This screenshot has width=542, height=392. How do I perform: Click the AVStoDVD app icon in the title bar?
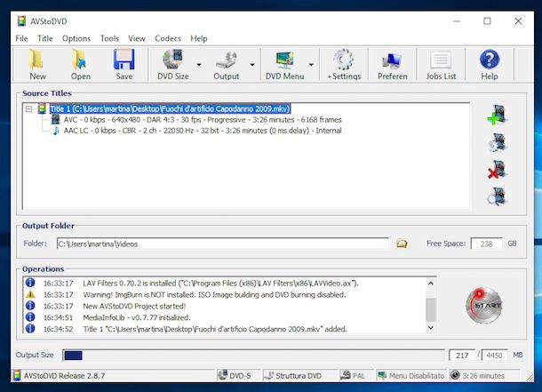(21, 21)
